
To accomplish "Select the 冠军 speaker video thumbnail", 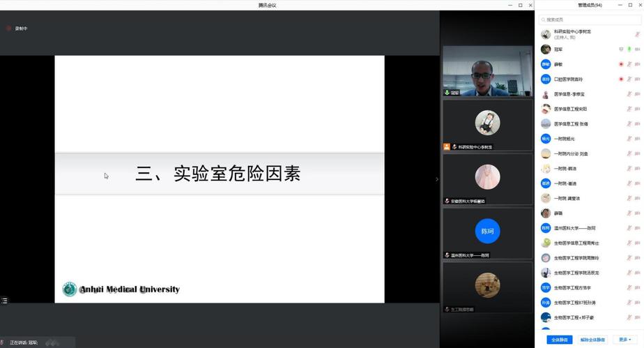I will click(x=487, y=71).
